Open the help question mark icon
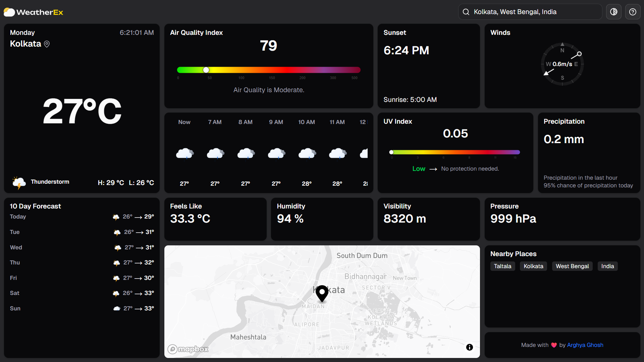Screen dimensions: 644x362 point(633,12)
